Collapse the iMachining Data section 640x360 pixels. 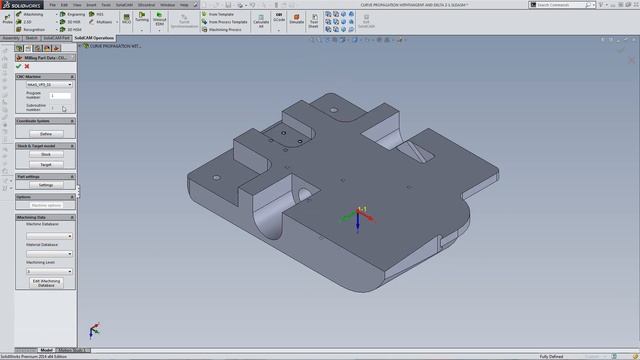click(x=72, y=218)
